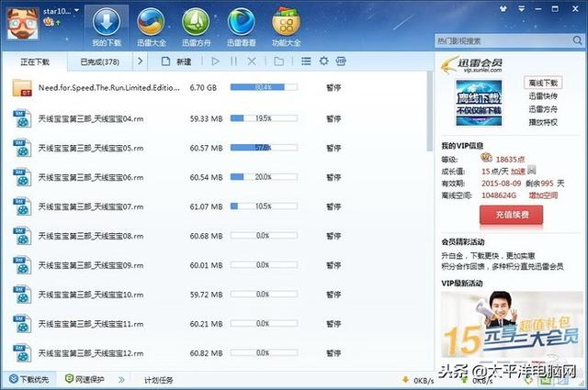Click the delete task X icon

[x=253, y=61]
